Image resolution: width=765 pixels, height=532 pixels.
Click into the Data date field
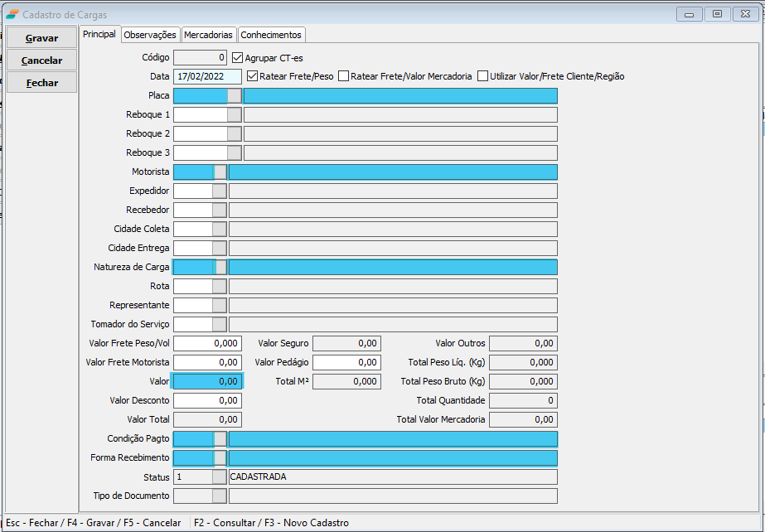207,77
